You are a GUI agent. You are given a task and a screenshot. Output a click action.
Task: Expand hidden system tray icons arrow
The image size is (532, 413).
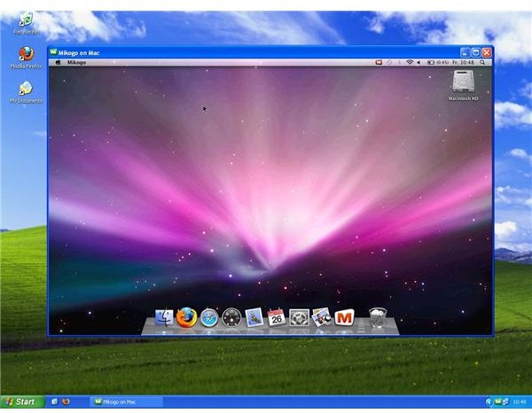[x=489, y=401]
